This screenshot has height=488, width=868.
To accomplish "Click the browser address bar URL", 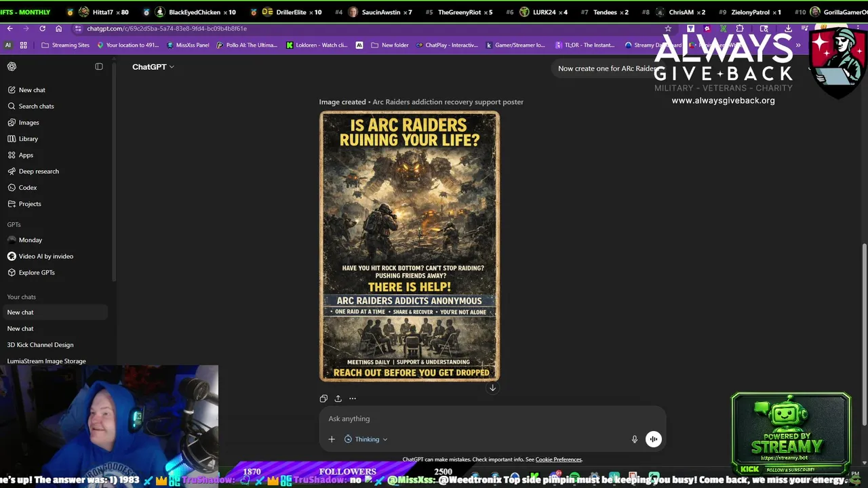I will [167, 28].
